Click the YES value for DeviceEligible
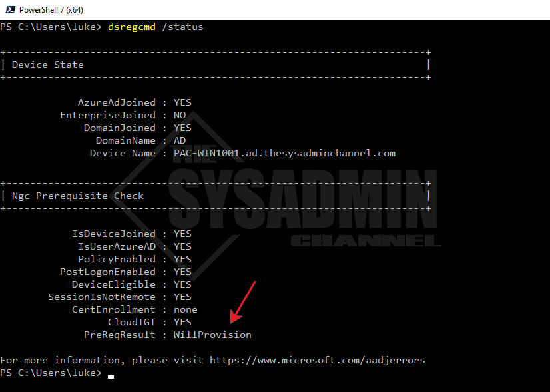Viewport: 550px width, 392px height. pos(182,284)
